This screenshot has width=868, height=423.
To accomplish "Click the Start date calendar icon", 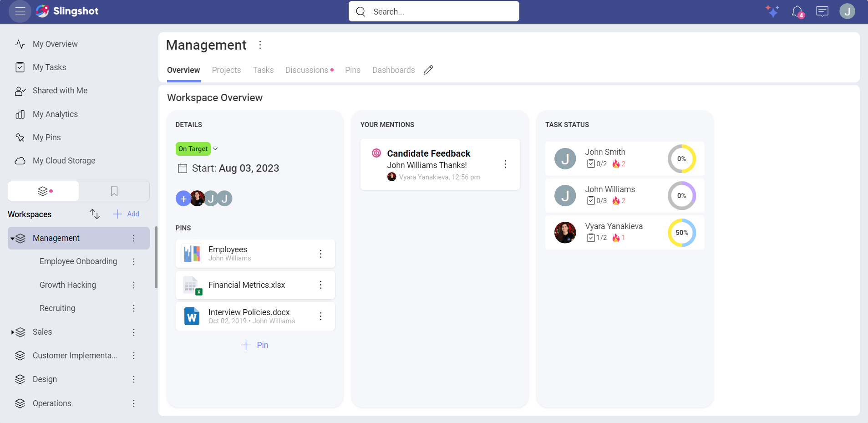I will 183,168.
